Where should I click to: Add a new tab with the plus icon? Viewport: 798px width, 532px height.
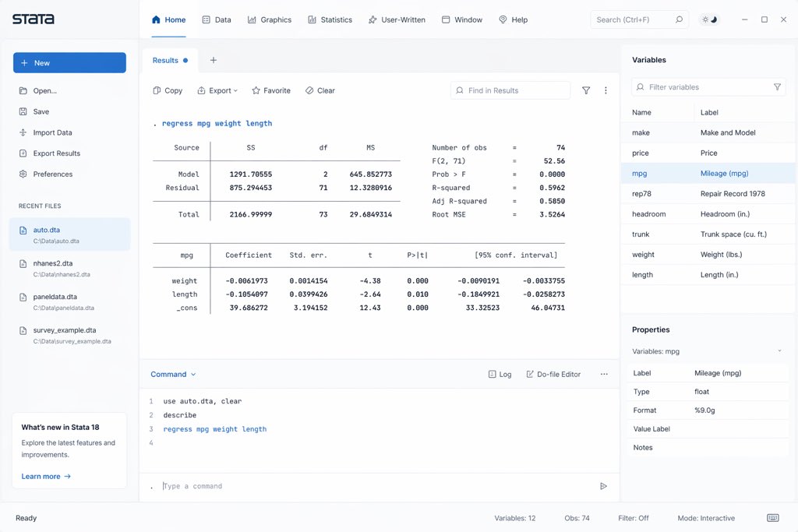[x=214, y=61]
